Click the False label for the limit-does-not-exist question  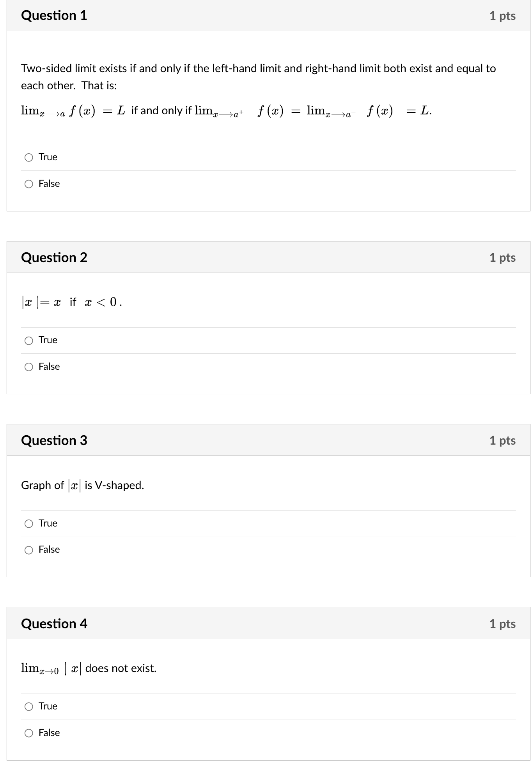(49, 733)
